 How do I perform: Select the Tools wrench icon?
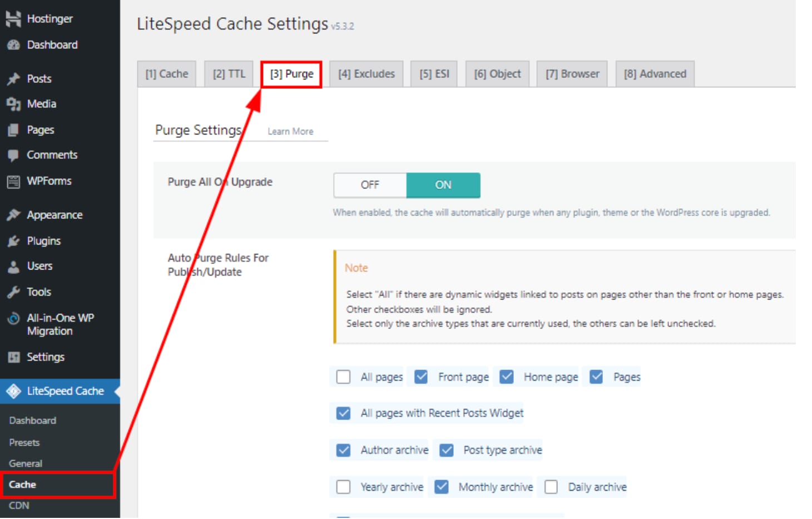pyautogui.click(x=14, y=292)
